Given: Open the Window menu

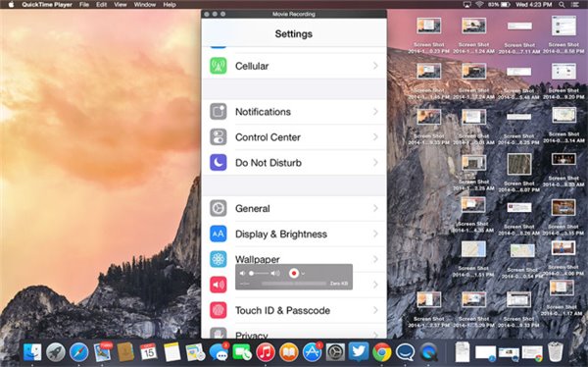Looking at the screenshot, I should (145, 5).
